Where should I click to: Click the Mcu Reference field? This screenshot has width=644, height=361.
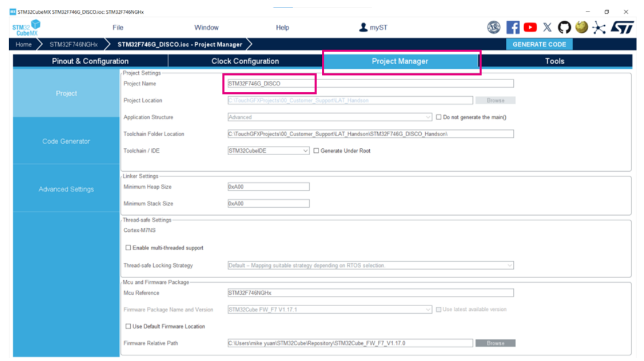[x=370, y=293]
